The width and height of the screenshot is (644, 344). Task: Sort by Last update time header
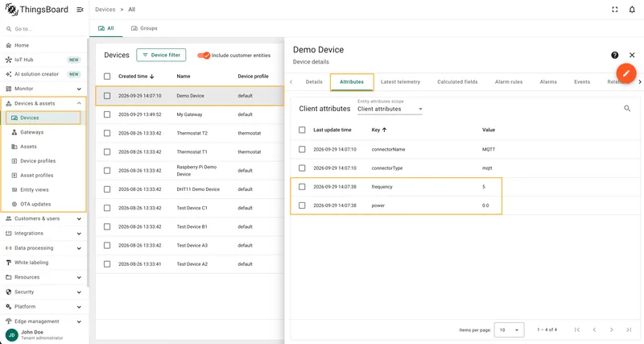(332, 130)
